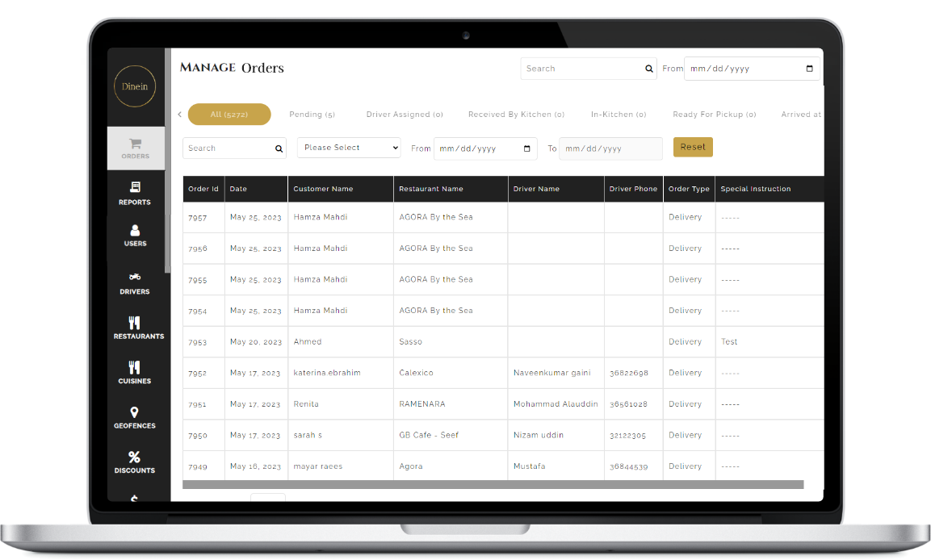Click the Dinein logo
This screenshot has height=560, width=931.
[x=135, y=86]
